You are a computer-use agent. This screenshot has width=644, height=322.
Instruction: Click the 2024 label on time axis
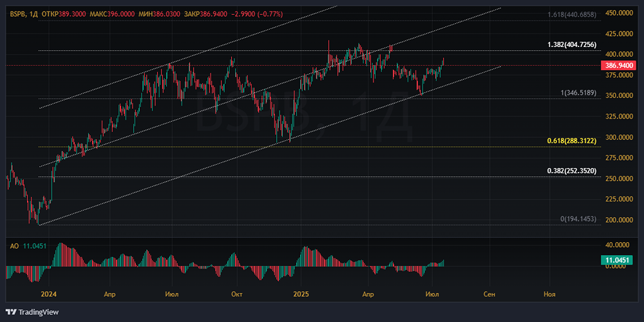click(48, 294)
